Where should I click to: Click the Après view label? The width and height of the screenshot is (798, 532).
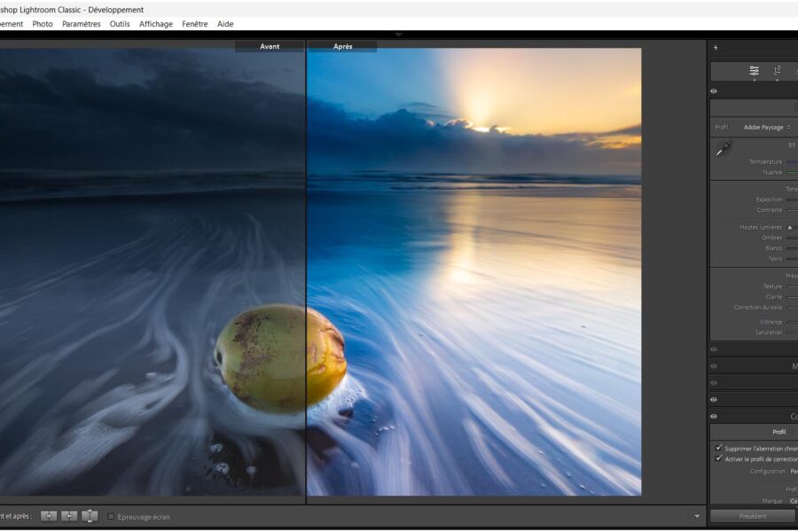pos(342,46)
